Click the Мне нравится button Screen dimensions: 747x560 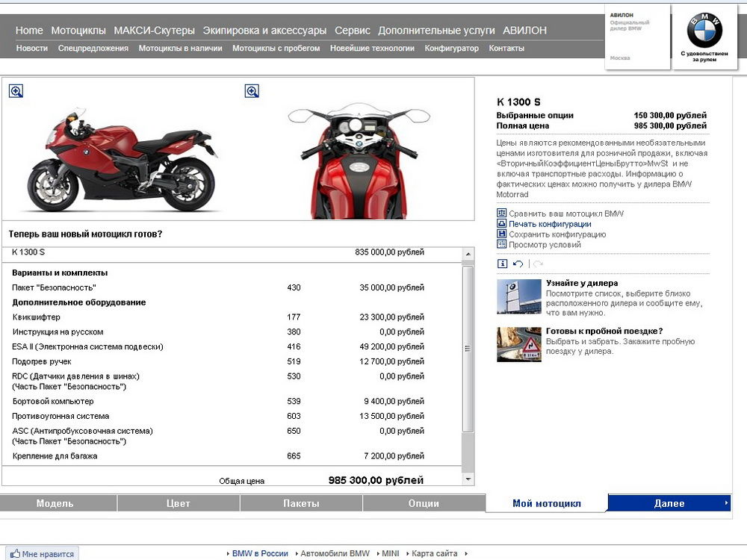(x=42, y=554)
